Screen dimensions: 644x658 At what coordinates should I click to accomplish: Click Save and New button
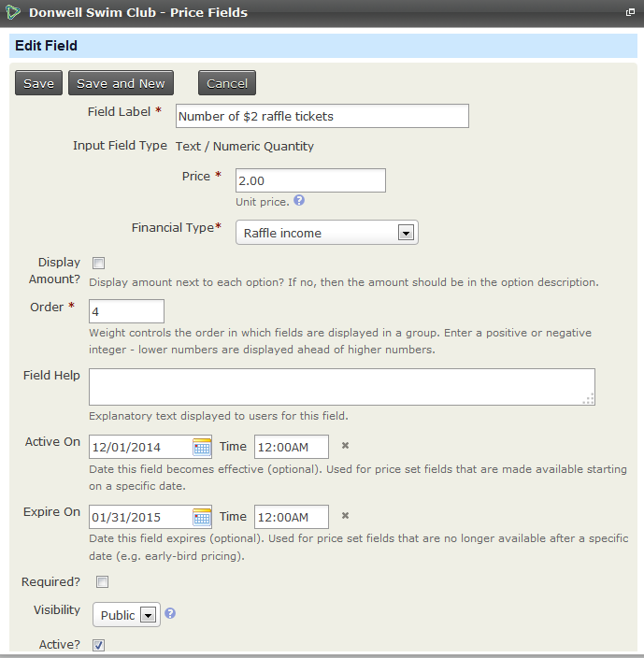pyautogui.click(x=121, y=83)
